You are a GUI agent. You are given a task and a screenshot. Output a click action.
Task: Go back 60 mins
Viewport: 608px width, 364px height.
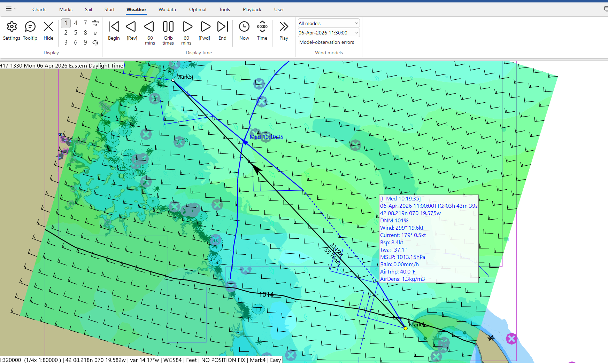click(x=150, y=33)
